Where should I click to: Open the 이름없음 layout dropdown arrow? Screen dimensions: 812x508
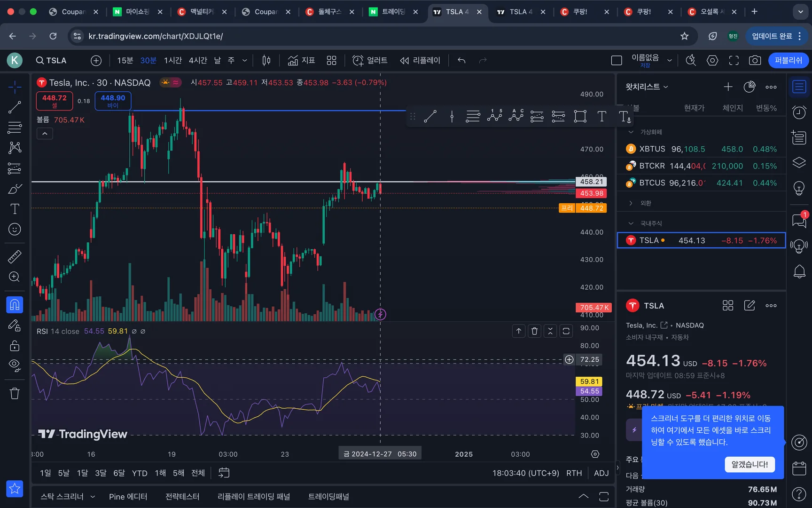670,60
